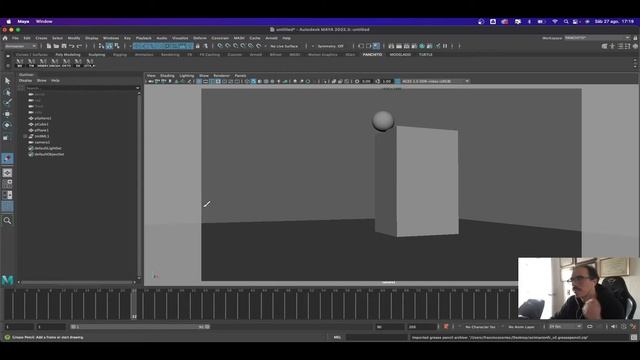This screenshot has width=640, height=360.
Task: Open the ACES color transform dropdown
Action: tap(436, 81)
